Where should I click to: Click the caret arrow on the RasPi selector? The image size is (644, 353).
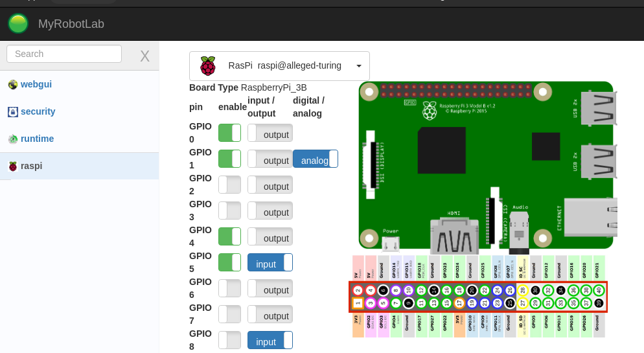point(359,66)
